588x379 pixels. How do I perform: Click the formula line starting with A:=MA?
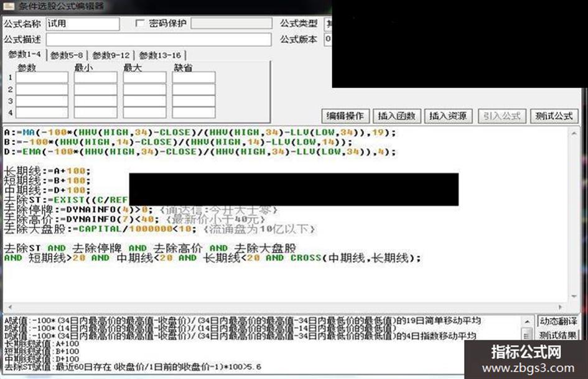coord(200,133)
